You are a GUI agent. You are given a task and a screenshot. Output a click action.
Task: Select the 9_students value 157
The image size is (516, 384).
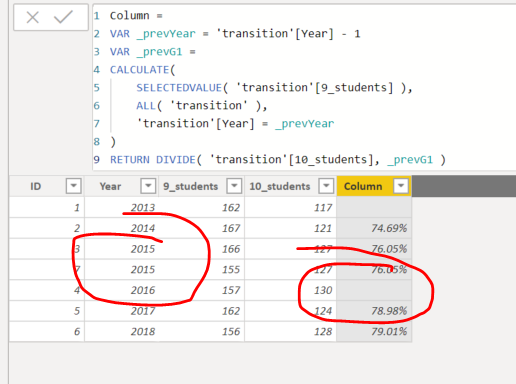click(x=201, y=290)
